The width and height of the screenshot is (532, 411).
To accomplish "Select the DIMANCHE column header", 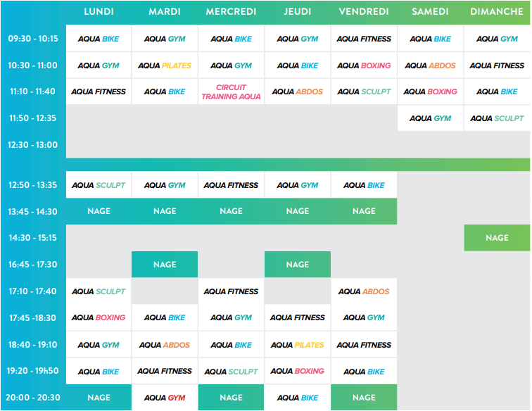I will coord(496,11).
